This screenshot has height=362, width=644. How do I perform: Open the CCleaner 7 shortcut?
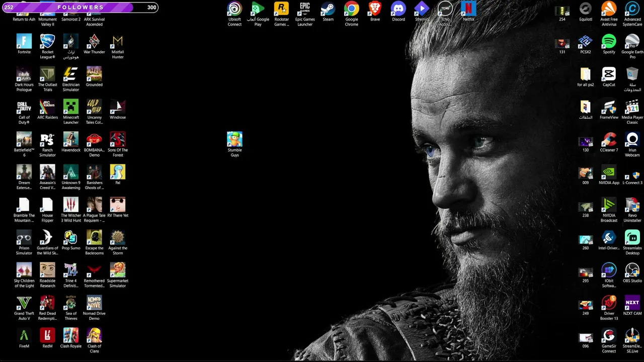pyautogui.click(x=609, y=139)
